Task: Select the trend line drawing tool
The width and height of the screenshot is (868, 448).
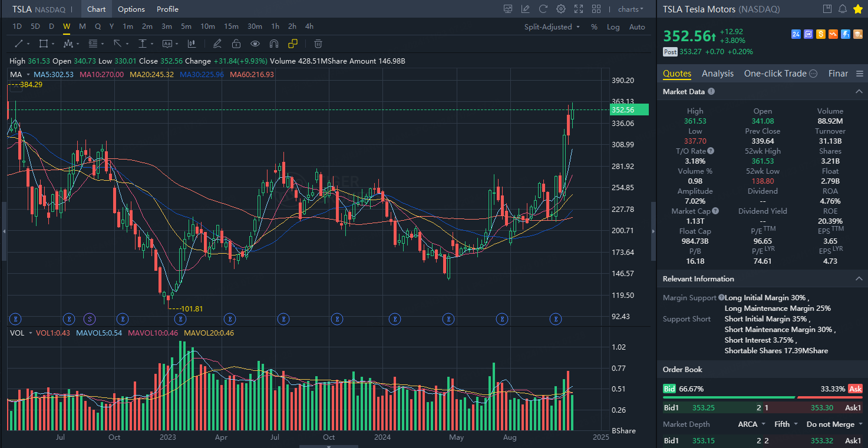Action: click(x=18, y=44)
